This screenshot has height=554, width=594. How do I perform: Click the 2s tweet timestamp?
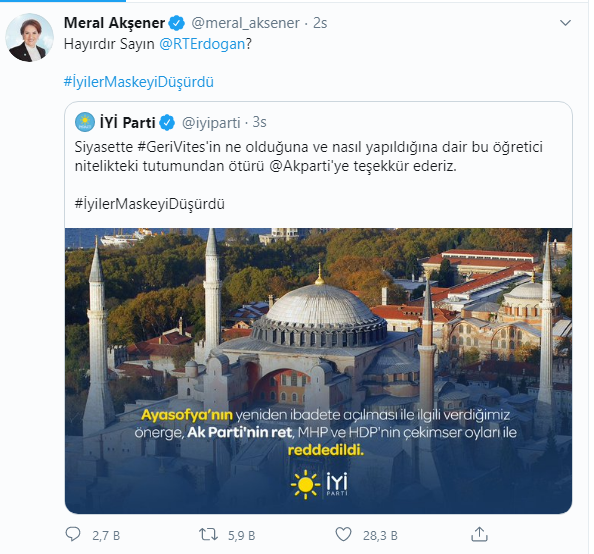point(320,23)
